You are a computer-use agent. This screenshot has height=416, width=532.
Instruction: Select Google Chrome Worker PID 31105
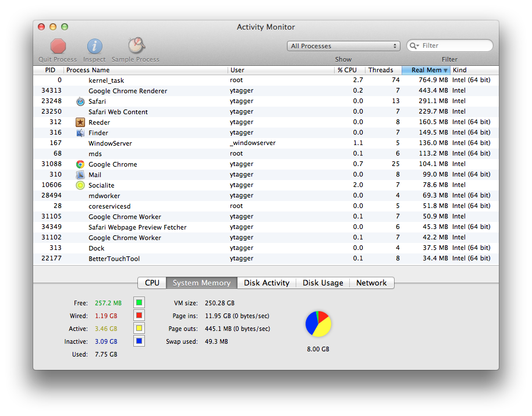click(266, 217)
